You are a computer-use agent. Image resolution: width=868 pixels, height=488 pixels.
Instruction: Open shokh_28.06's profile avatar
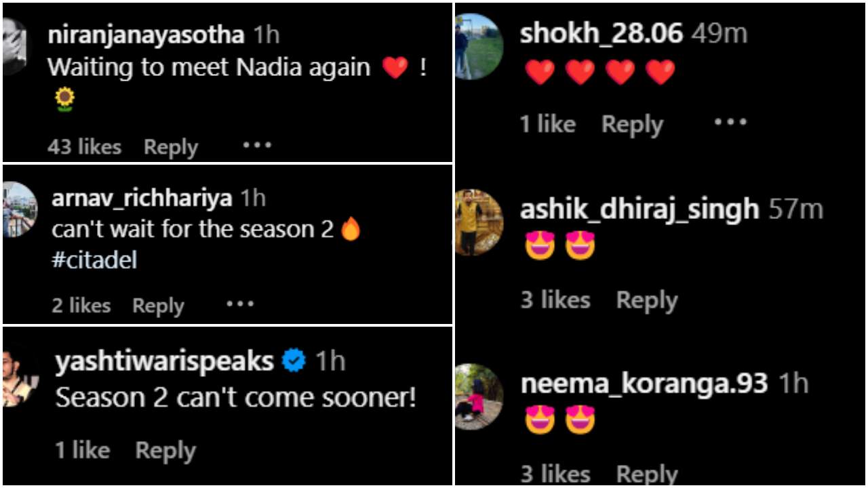pyautogui.click(x=478, y=47)
